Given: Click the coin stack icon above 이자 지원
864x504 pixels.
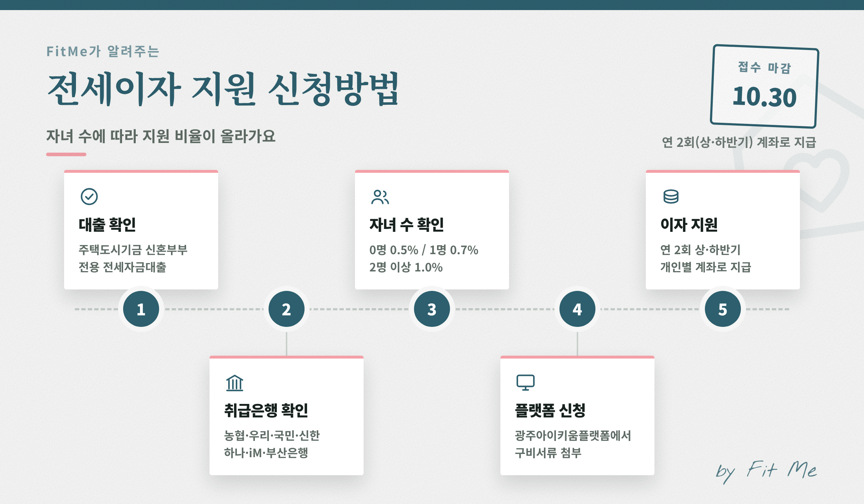Looking at the screenshot, I should tap(671, 197).
